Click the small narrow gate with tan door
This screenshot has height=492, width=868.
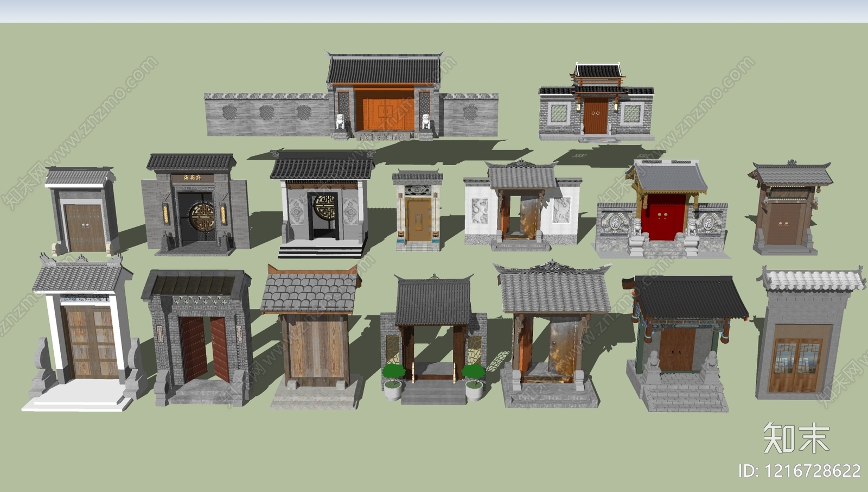418,212
